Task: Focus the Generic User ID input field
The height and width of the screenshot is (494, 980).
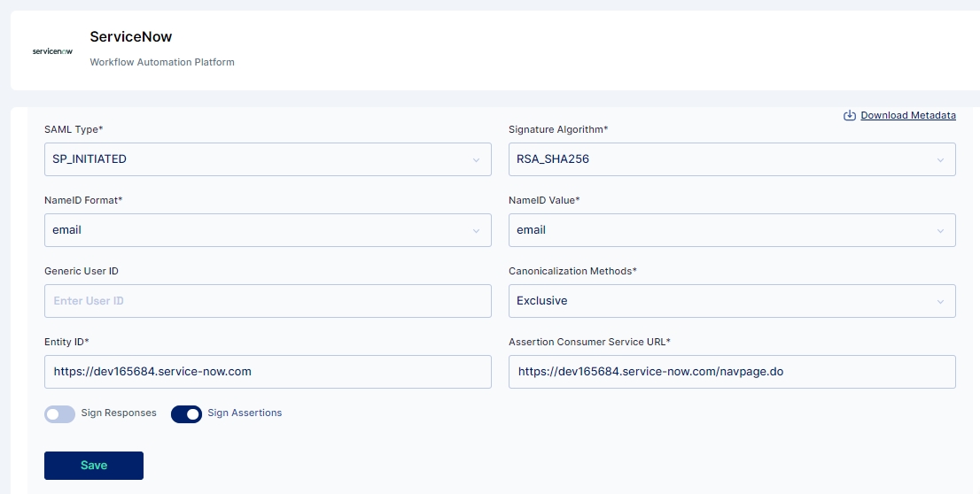Action: (268, 301)
